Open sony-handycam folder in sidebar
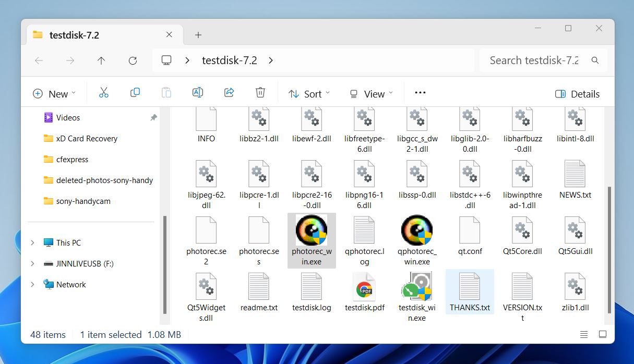634x364 pixels. [77, 201]
